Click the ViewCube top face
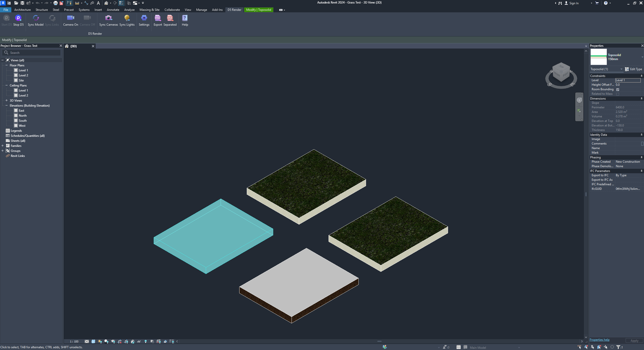This screenshot has height=350, width=644. coord(561,67)
